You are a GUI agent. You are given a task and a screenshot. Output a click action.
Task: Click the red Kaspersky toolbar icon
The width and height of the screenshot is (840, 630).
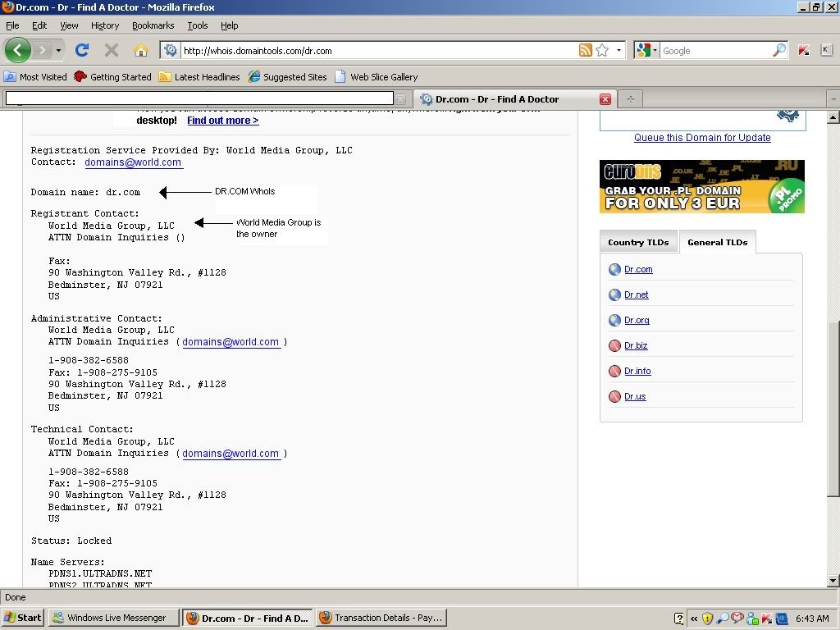tap(804, 50)
